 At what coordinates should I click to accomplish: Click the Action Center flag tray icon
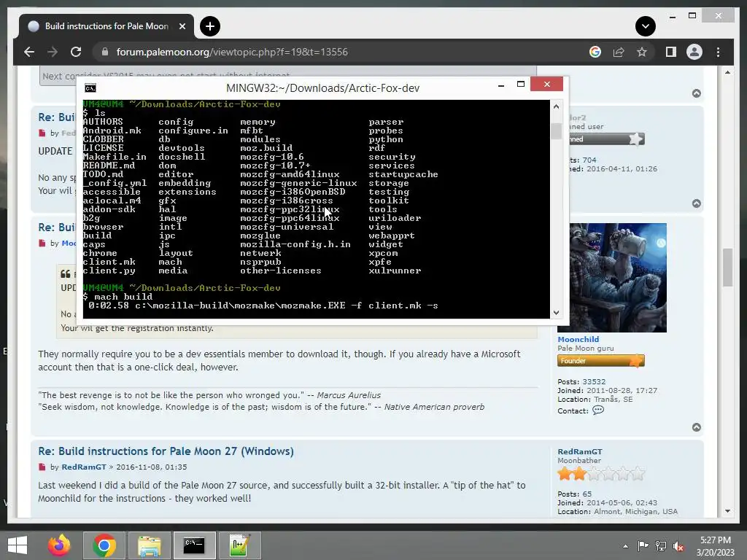pyautogui.click(x=643, y=546)
